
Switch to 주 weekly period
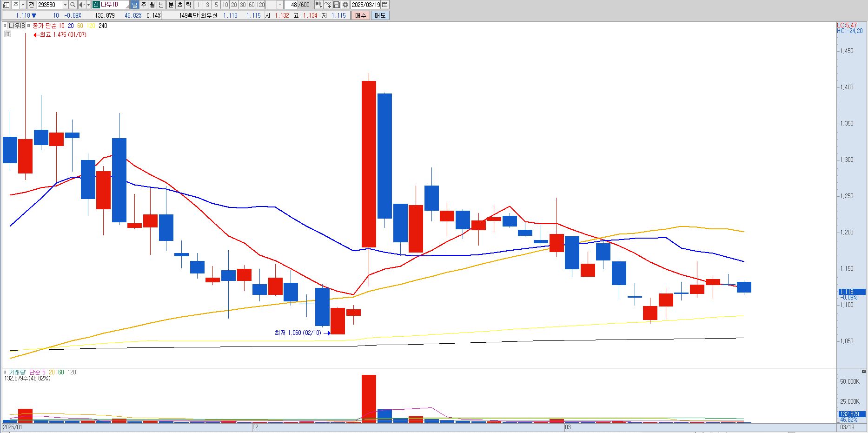click(x=143, y=5)
